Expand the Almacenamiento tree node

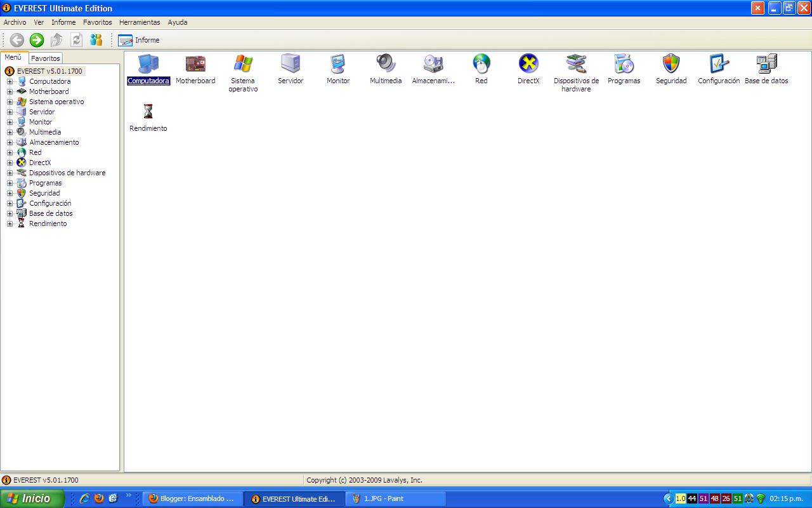[x=10, y=142]
